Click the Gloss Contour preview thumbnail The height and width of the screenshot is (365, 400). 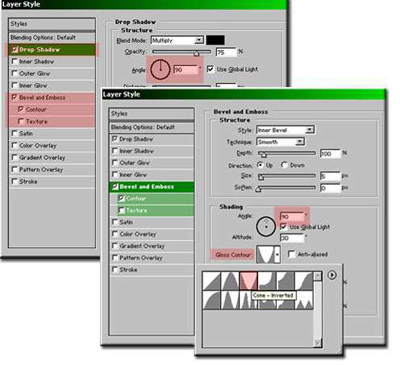click(266, 255)
